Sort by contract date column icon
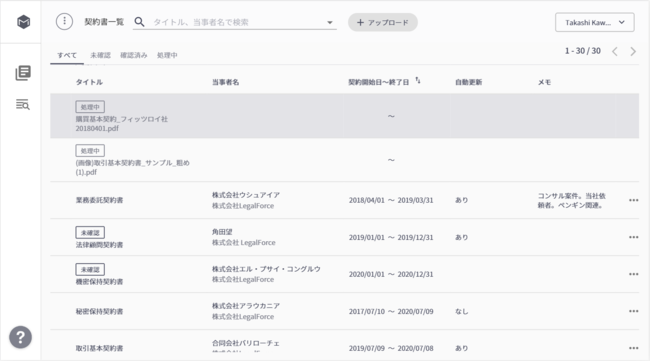Viewport: 650px width, 361px height. pyautogui.click(x=418, y=81)
